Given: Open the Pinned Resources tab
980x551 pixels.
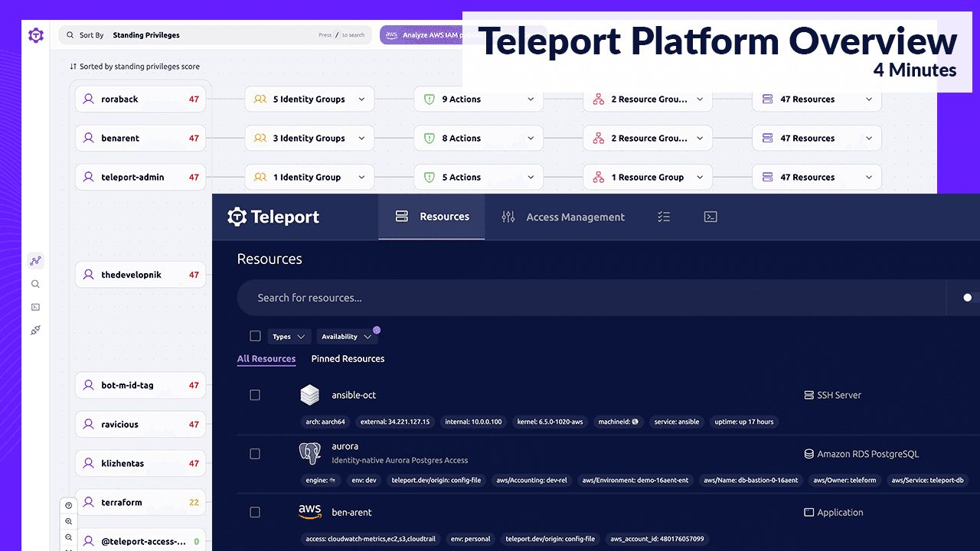Looking at the screenshot, I should 348,358.
